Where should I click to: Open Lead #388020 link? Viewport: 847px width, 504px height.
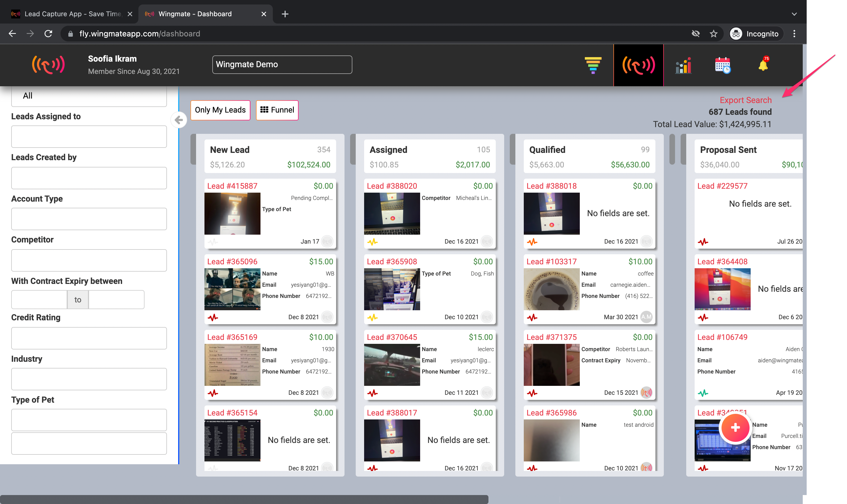coord(392,186)
